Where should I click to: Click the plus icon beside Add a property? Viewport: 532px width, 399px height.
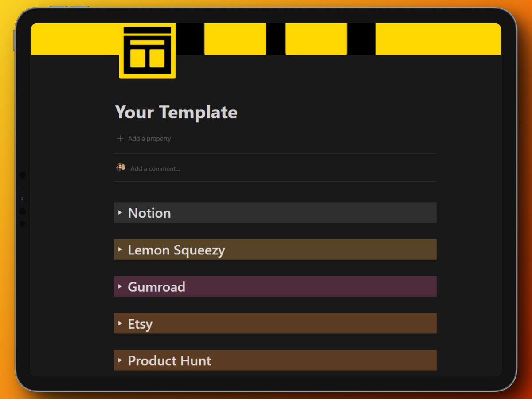120,139
